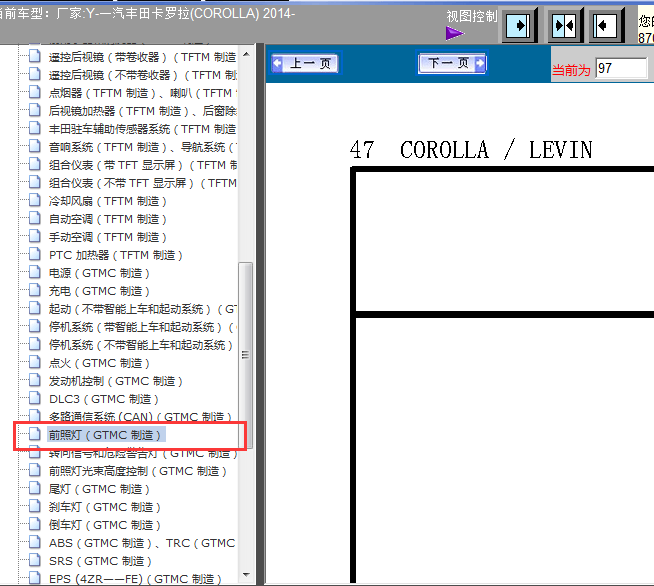654x586 pixels.
Task: Open 组合仪表（带 TFT 显示屏）entry
Action: pos(143,165)
